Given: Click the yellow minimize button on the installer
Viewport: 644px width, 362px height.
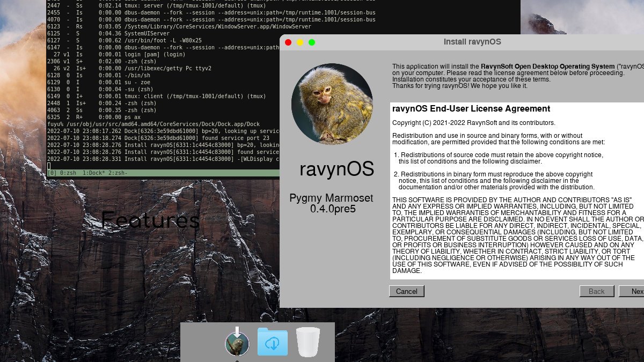Looking at the screenshot, I should [x=300, y=42].
